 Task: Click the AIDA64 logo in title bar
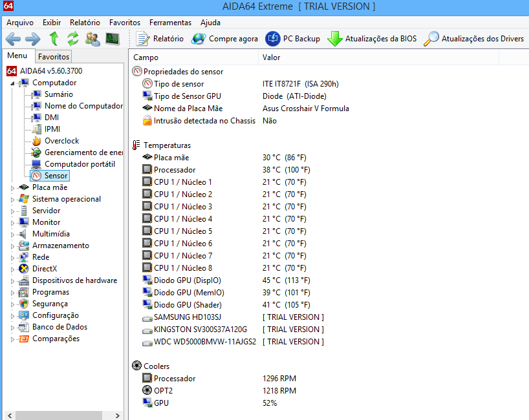point(8,6)
